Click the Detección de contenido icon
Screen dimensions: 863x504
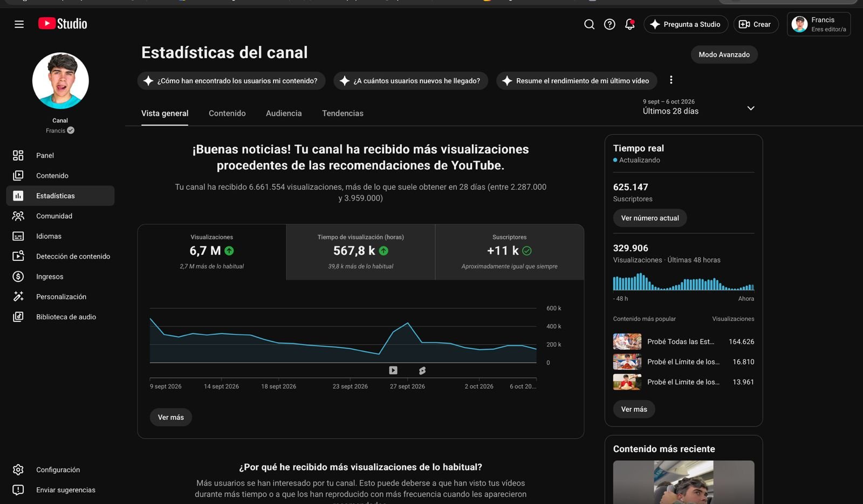[x=18, y=256]
